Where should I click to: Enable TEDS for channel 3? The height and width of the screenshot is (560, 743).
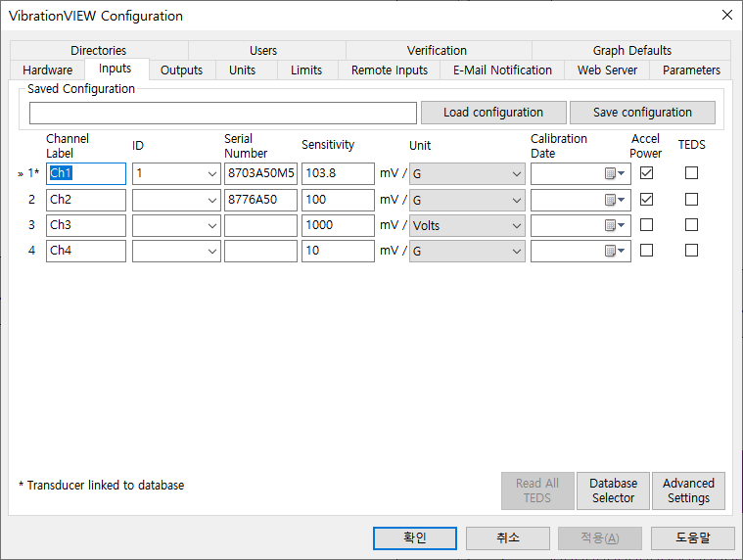coord(691,224)
